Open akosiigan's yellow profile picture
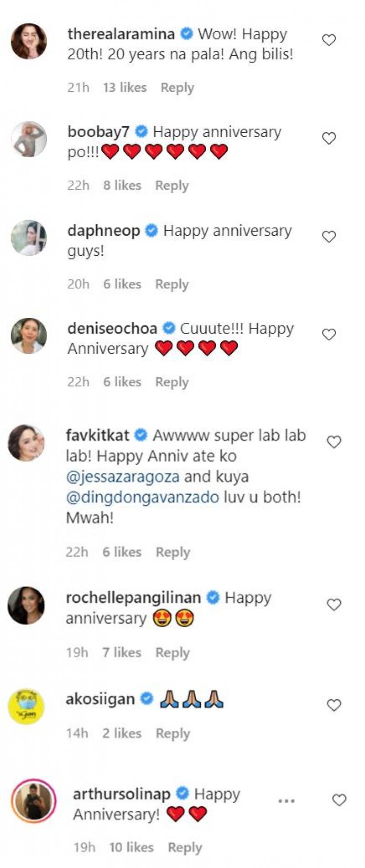Screen dimensions: 365x868 click(x=26, y=706)
